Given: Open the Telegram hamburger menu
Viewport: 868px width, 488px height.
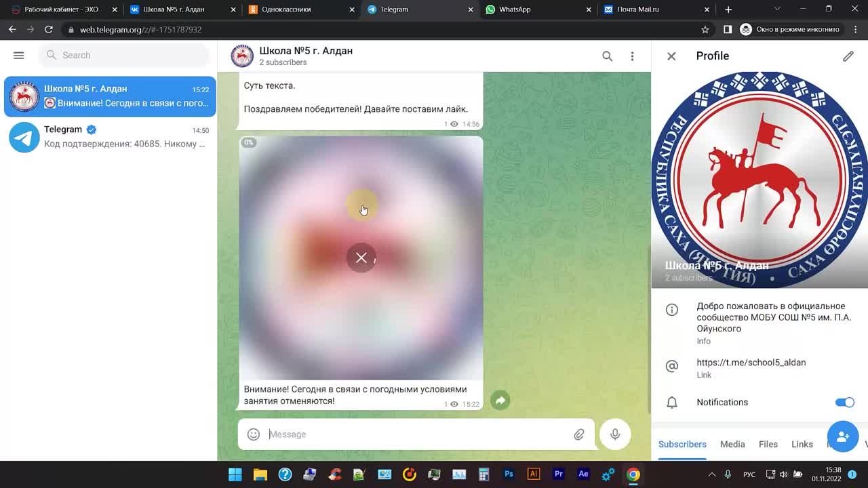Looking at the screenshot, I should tap(18, 56).
